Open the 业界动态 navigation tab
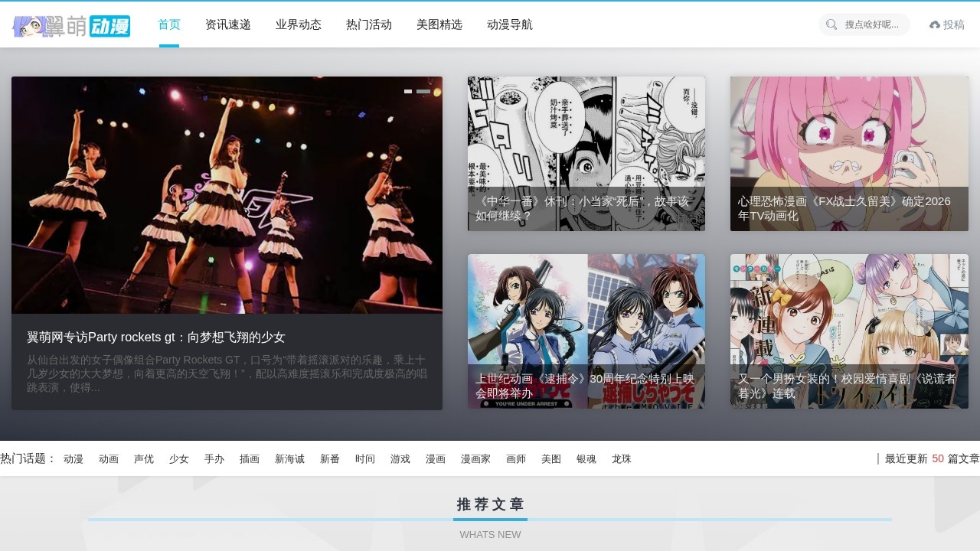Image resolution: width=980 pixels, height=551 pixels. 299,24
